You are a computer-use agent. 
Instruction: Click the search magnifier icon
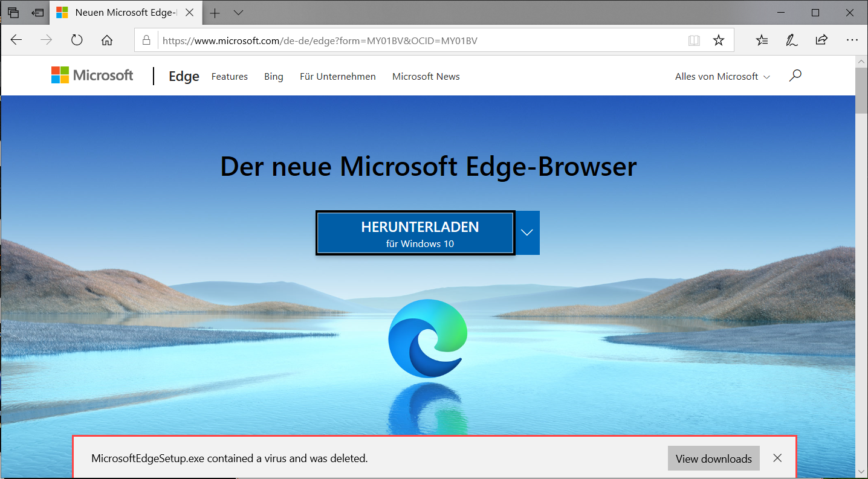(795, 76)
